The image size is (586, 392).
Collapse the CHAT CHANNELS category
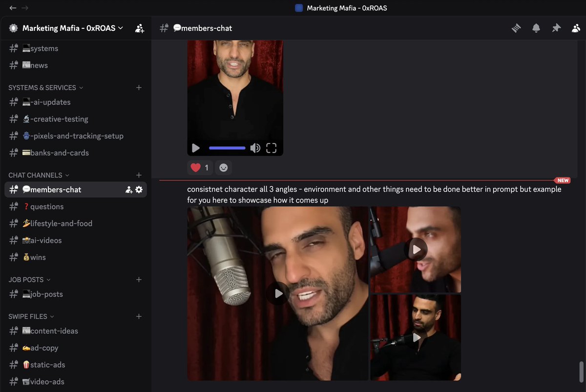click(x=39, y=175)
